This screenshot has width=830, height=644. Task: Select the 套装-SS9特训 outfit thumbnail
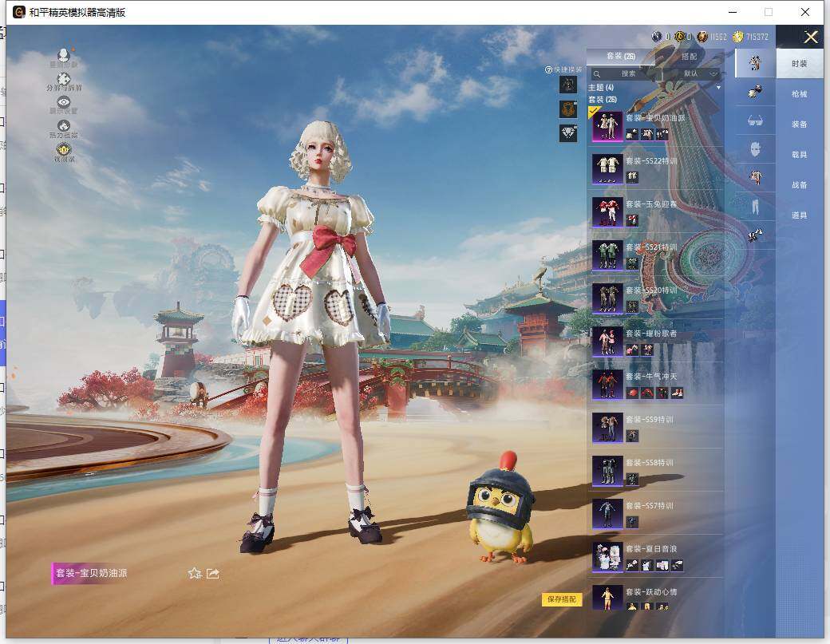coord(607,428)
